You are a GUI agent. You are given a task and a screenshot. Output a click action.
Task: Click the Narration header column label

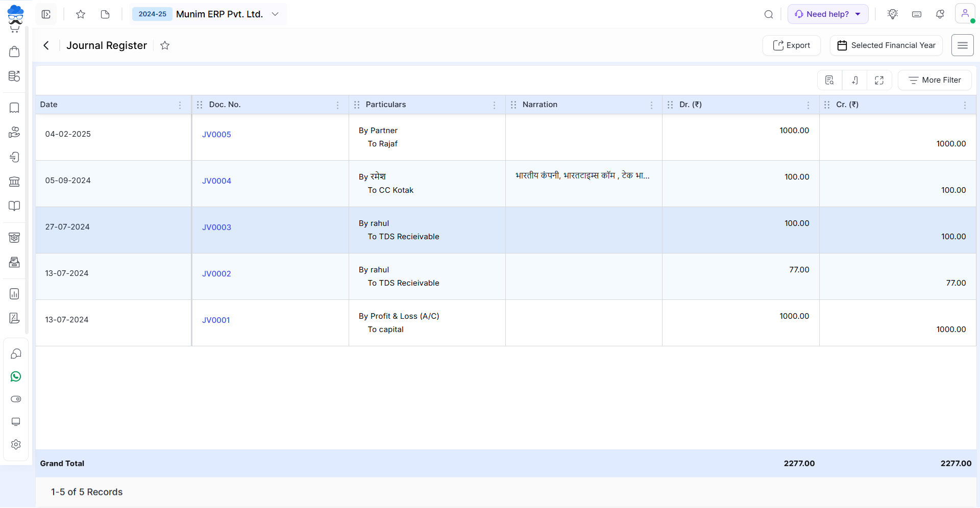tap(540, 105)
